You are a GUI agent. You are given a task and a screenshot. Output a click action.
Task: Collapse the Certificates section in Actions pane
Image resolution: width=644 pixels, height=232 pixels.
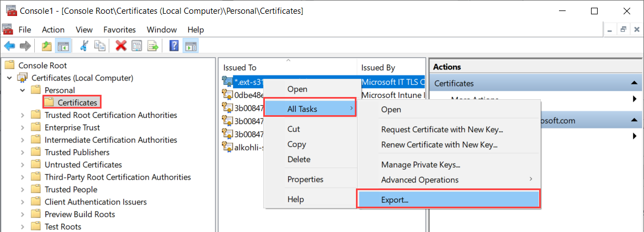[x=634, y=83]
